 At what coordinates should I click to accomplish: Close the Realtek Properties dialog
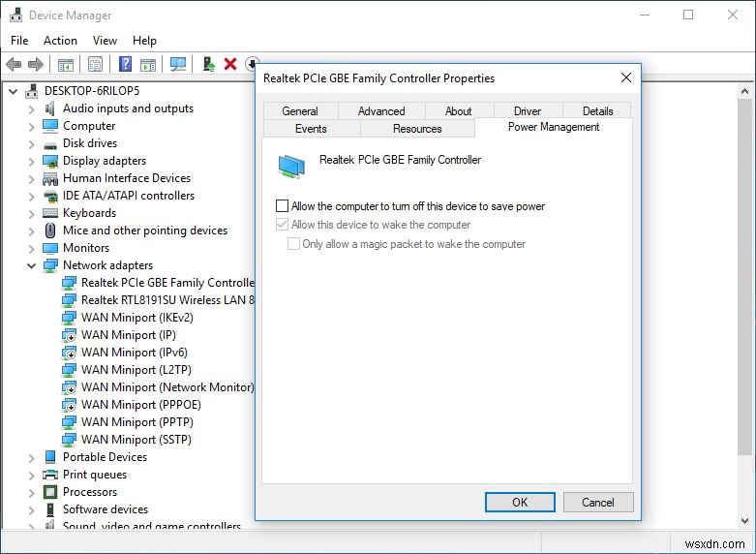pyautogui.click(x=626, y=77)
